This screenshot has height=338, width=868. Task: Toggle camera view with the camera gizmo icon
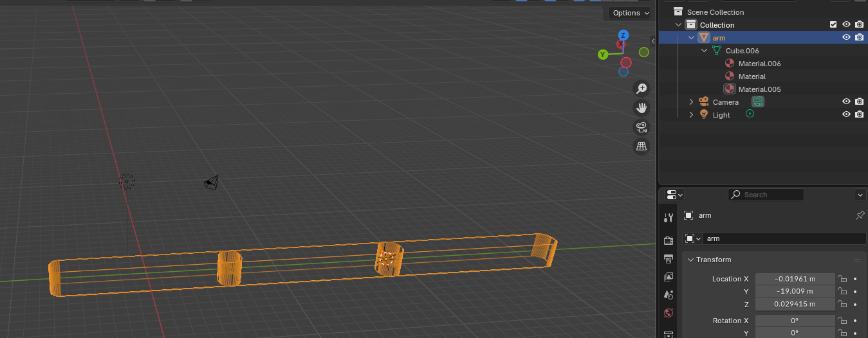pyautogui.click(x=641, y=127)
